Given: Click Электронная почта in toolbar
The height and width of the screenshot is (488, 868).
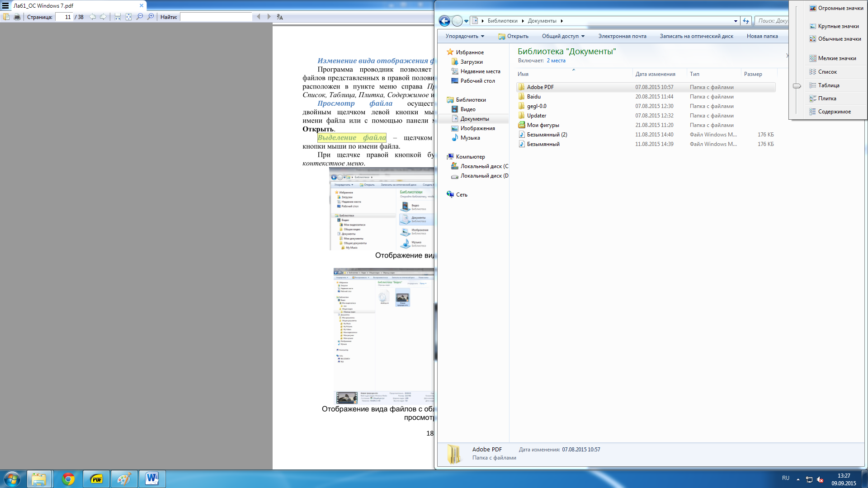Looking at the screenshot, I should click(x=622, y=36).
